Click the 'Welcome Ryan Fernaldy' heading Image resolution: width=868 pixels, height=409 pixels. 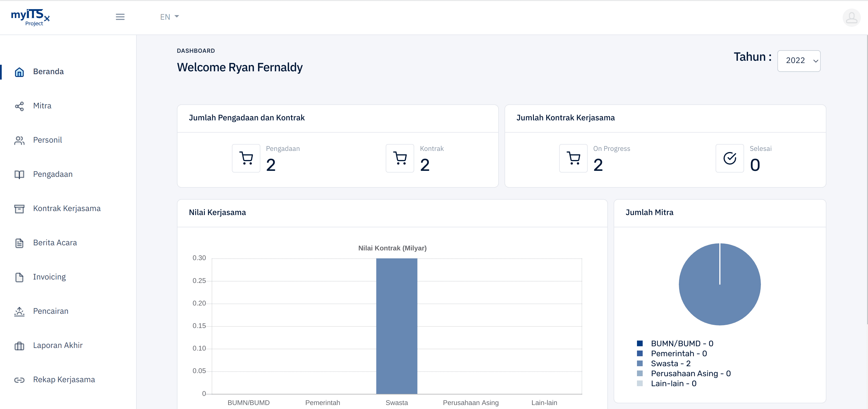[240, 67]
